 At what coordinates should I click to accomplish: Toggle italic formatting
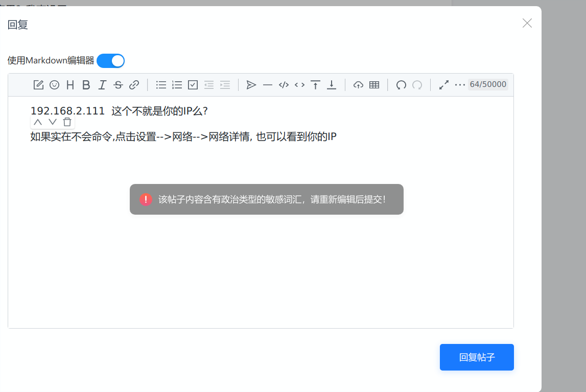tap(102, 85)
